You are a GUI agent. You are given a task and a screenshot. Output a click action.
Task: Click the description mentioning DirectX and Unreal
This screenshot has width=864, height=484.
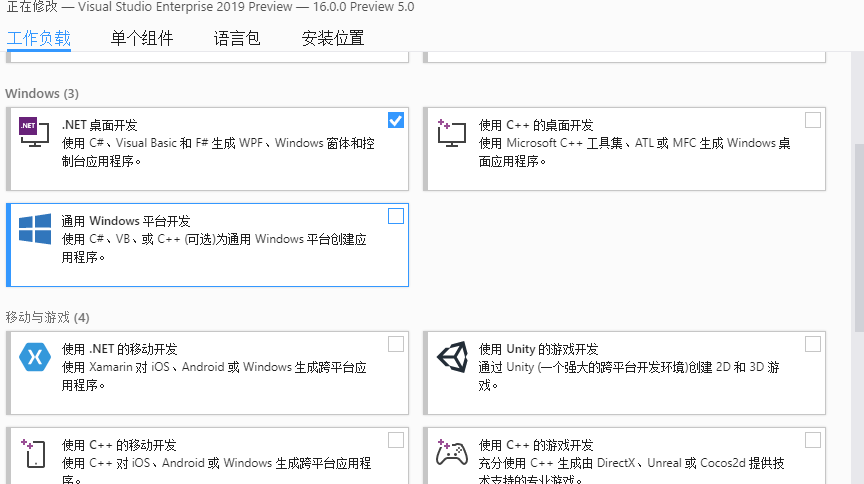pos(631,470)
